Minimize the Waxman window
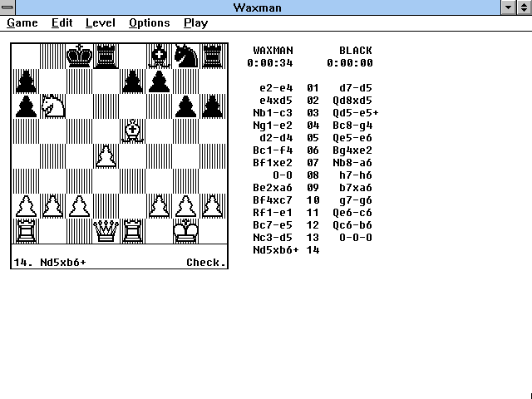Image resolution: width=532 pixels, height=399 pixels. point(508,7)
